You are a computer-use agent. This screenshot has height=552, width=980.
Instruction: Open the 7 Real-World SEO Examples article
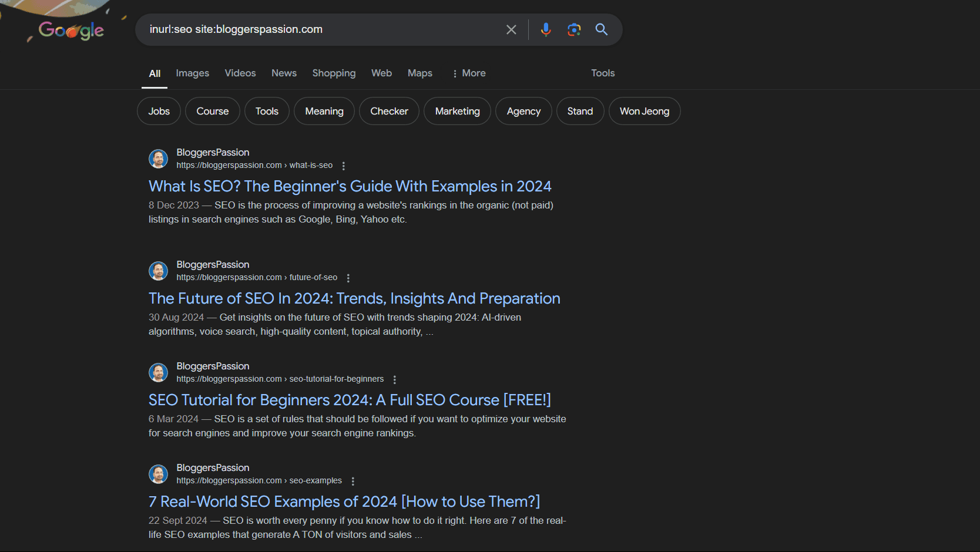click(x=344, y=501)
